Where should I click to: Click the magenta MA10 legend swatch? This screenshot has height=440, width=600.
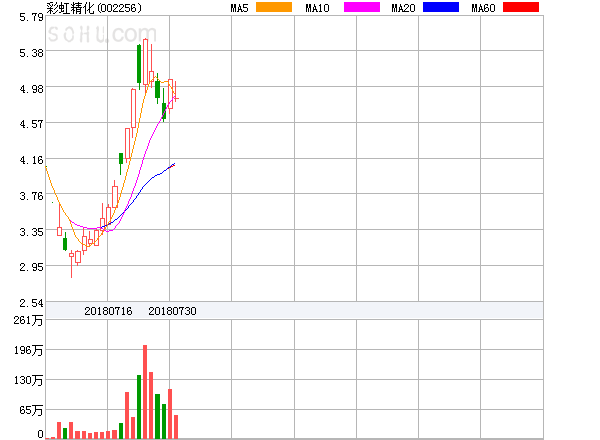(x=362, y=7)
